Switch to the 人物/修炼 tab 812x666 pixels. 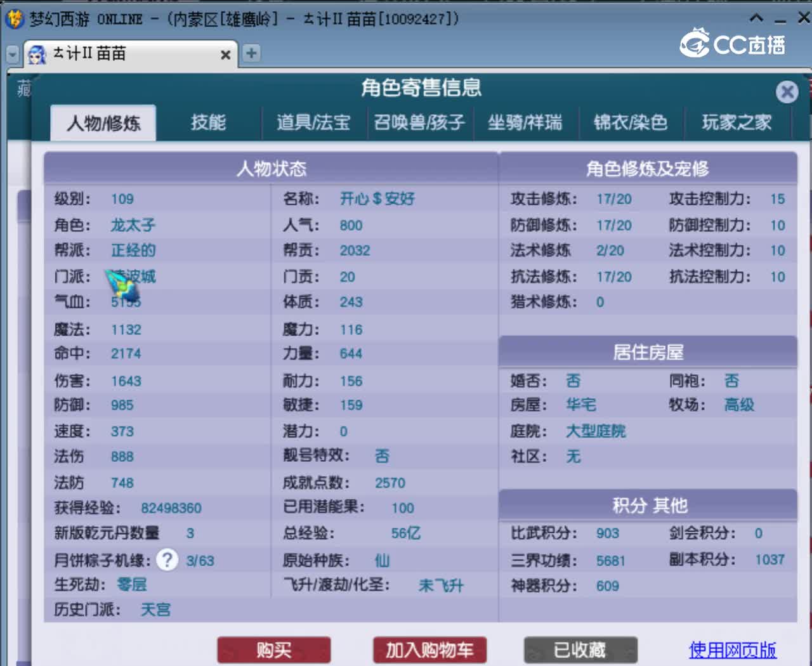pos(104,122)
